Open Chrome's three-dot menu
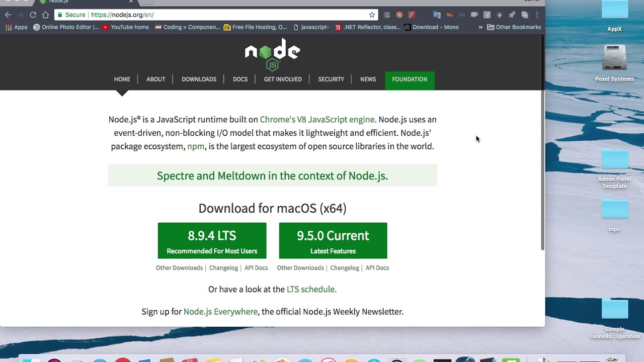 (537, 15)
